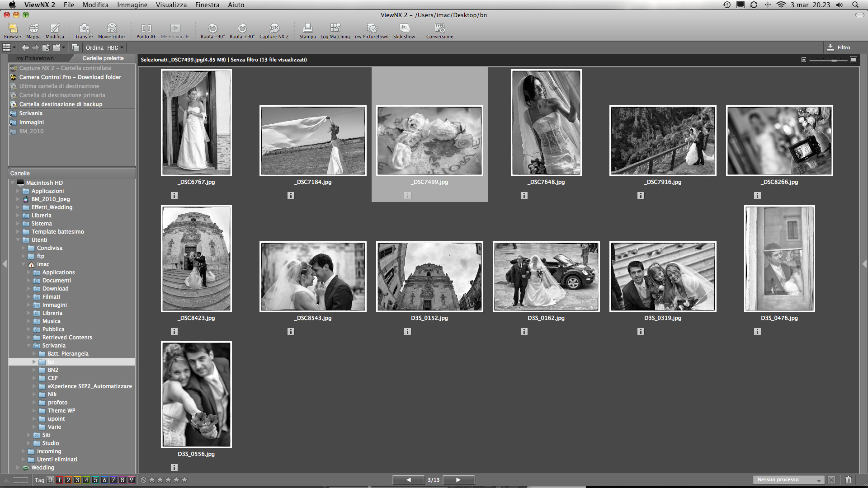Click the multi-window view icon
Image resolution: width=868 pixels, height=488 pixels.
[x=75, y=47]
